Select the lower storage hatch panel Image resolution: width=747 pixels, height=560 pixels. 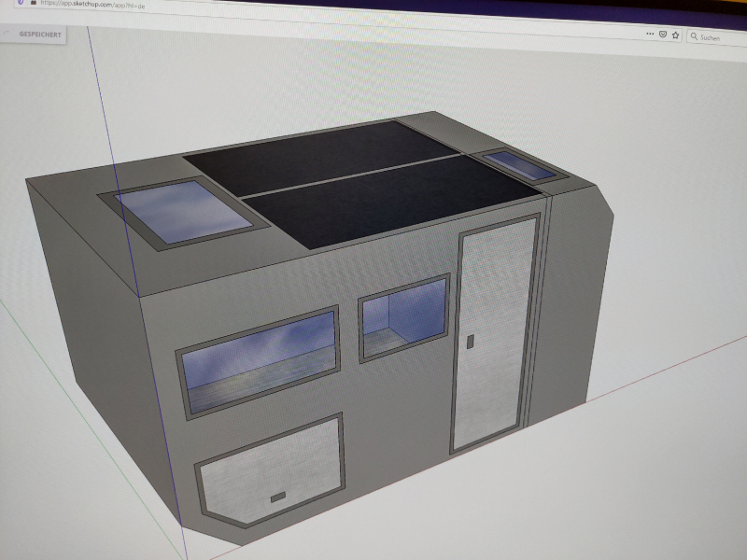click(272, 470)
